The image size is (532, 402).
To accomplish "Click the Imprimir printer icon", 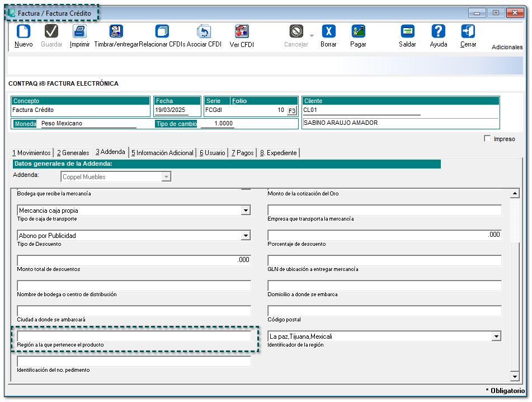I will 79,32.
